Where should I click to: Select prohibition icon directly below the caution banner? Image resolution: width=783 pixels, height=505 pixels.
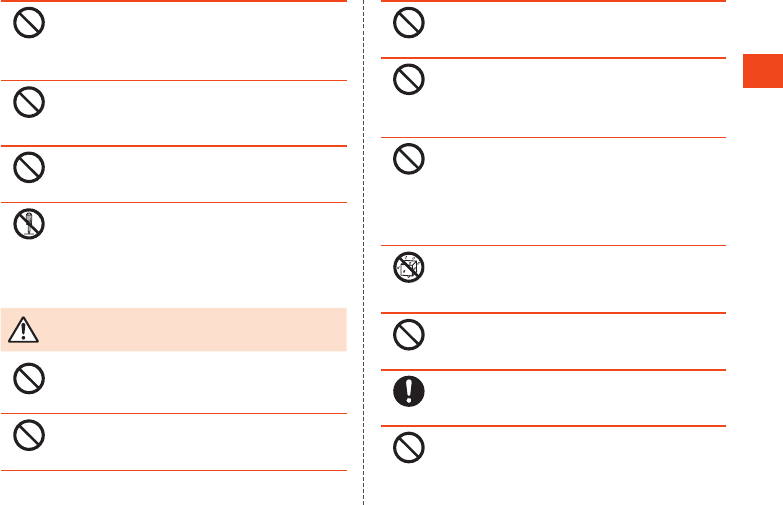(29, 379)
